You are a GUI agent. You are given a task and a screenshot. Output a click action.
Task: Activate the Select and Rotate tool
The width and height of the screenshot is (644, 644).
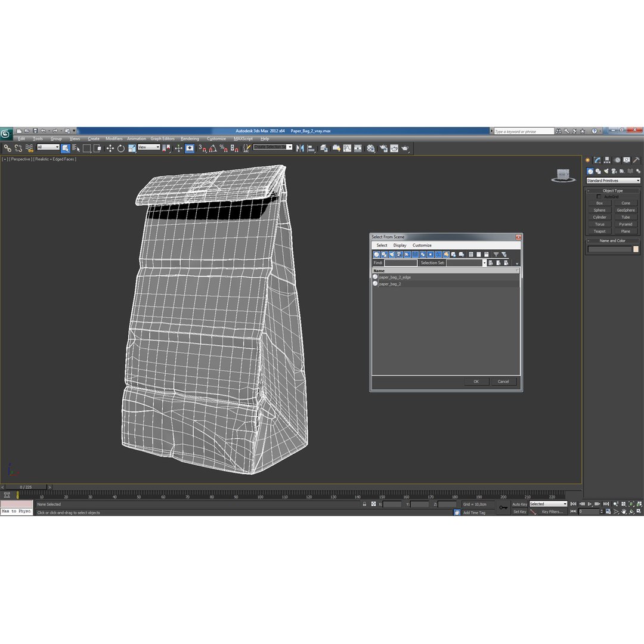point(120,148)
